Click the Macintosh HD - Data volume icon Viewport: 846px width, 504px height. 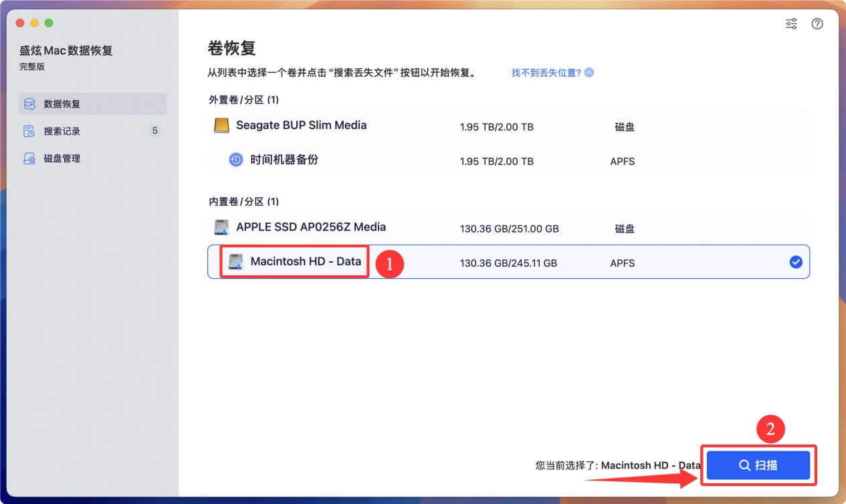coord(235,262)
